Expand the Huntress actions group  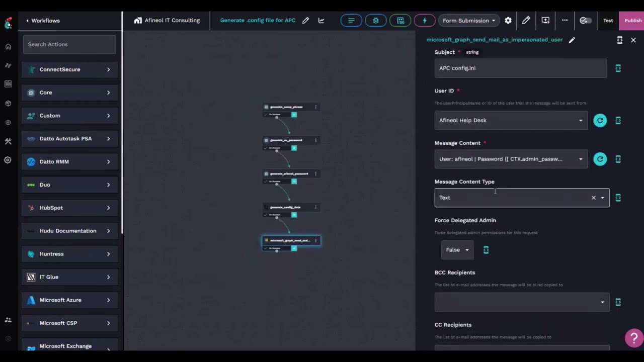(x=69, y=254)
